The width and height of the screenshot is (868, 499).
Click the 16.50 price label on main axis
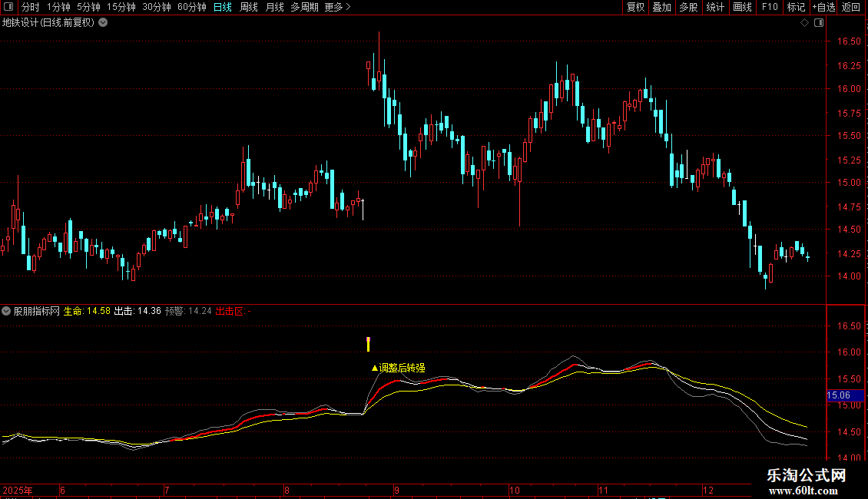point(849,41)
